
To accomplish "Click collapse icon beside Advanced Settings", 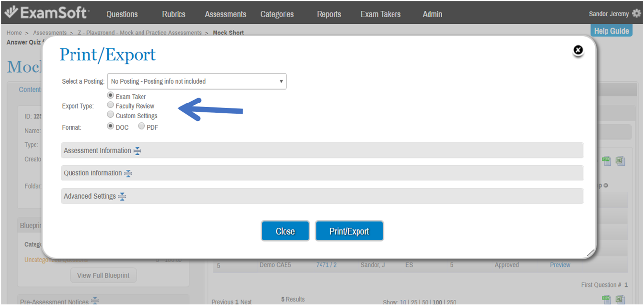I will pos(122,196).
